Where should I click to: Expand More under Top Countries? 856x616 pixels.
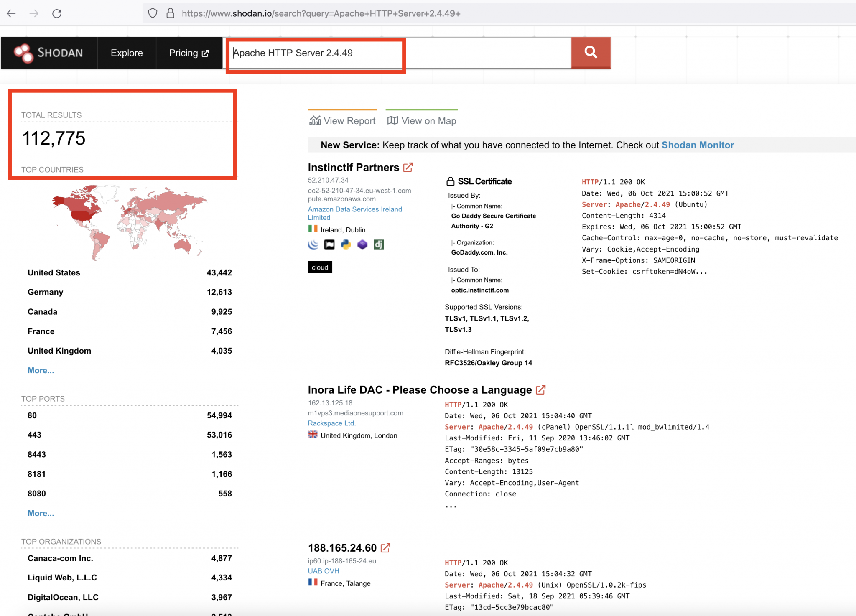pos(41,371)
